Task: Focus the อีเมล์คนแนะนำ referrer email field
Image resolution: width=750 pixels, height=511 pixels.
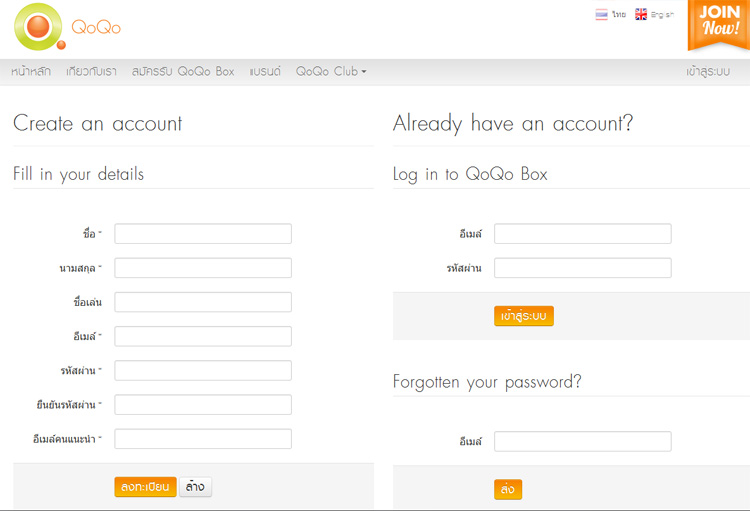Action: coord(203,439)
